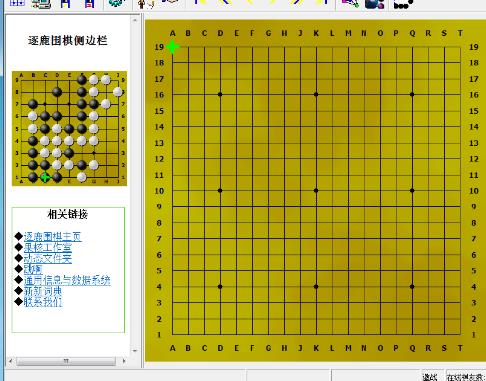Open the 果核工作室 link
The height and width of the screenshot is (381, 486).
click(x=48, y=247)
